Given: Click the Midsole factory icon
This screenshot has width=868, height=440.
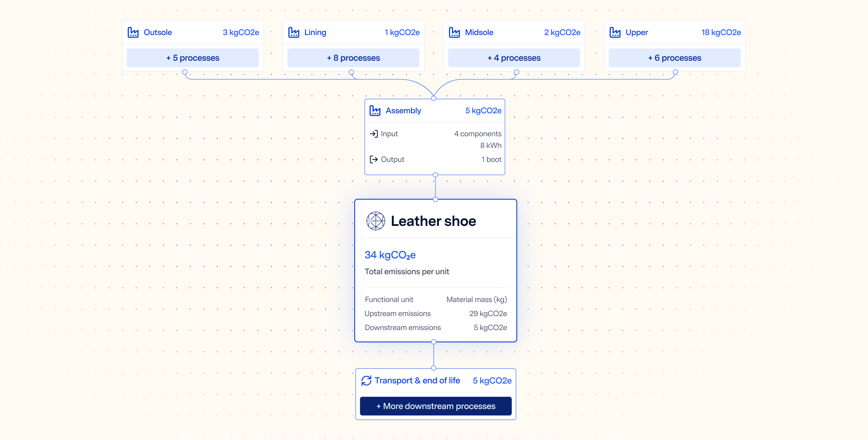Looking at the screenshot, I should (x=454, y=33).
